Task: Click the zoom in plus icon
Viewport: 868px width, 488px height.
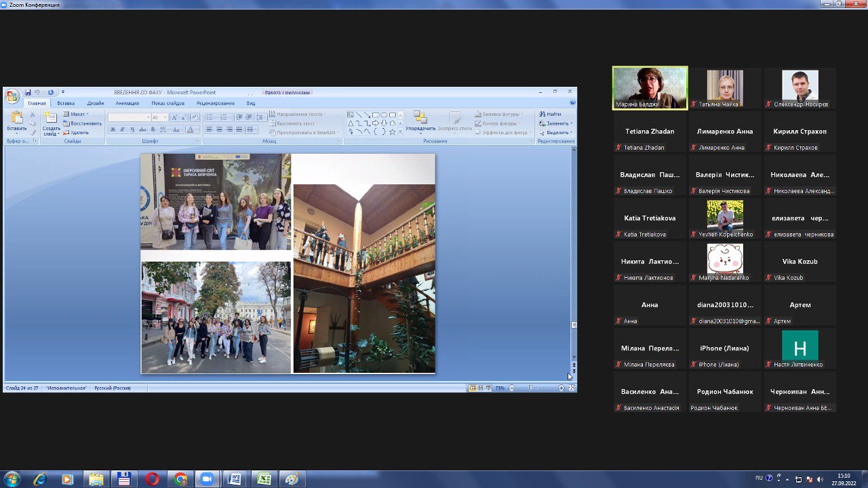Action: [x=561, y=388]
